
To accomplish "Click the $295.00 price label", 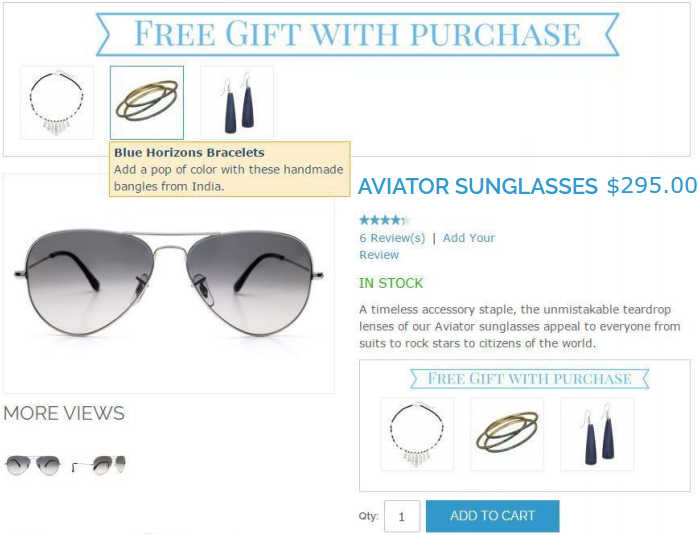I will click(x=652, y=185).
